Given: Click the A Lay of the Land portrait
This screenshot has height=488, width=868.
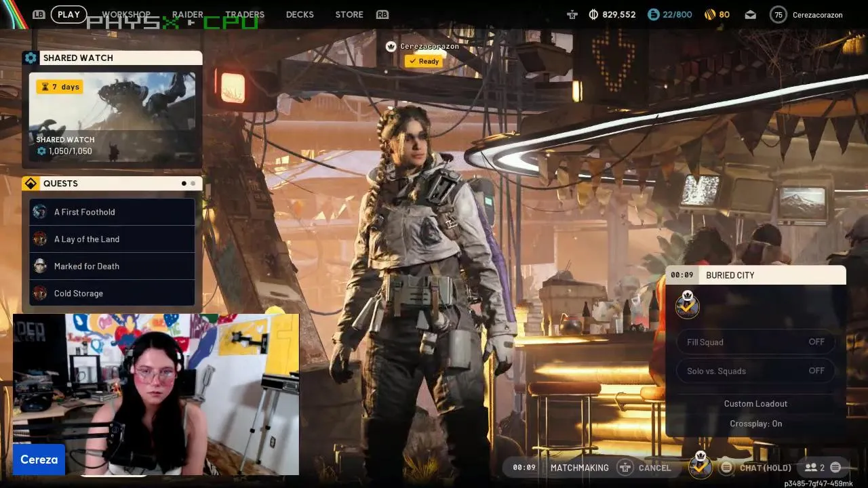Looking at the screenshot, I should pos(40,239).
